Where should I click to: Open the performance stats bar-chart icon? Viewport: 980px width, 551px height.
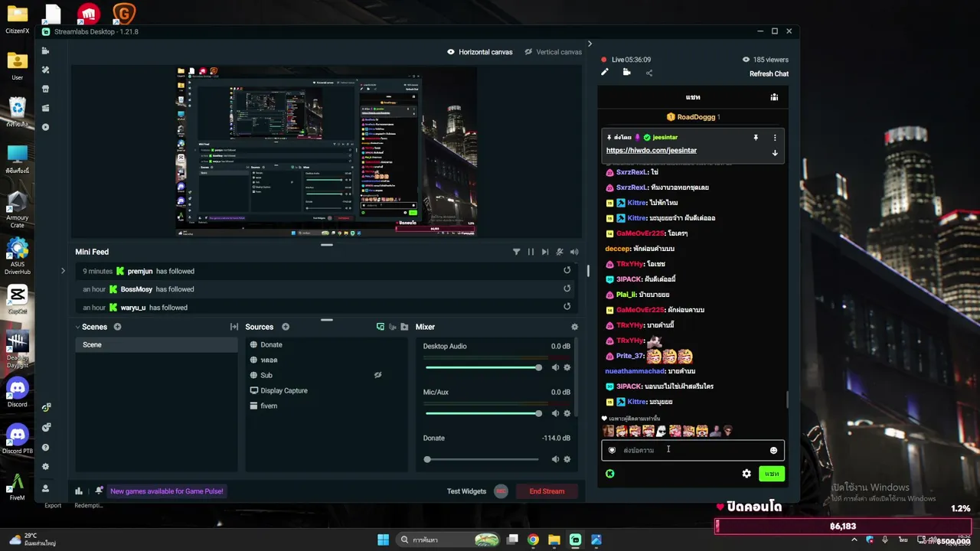click(78, 491)
